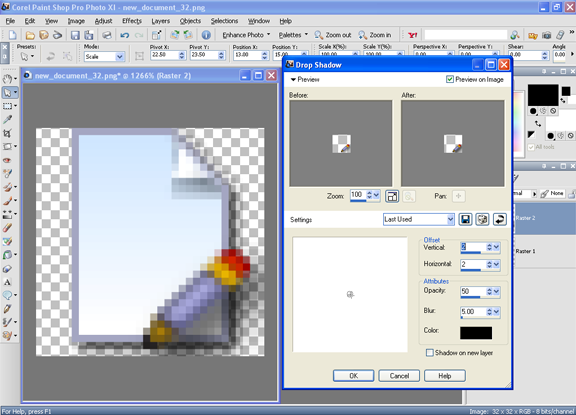Save the image with the floppy icon
Viewport: 576px width, 415px height.
(x=75, y=35)
